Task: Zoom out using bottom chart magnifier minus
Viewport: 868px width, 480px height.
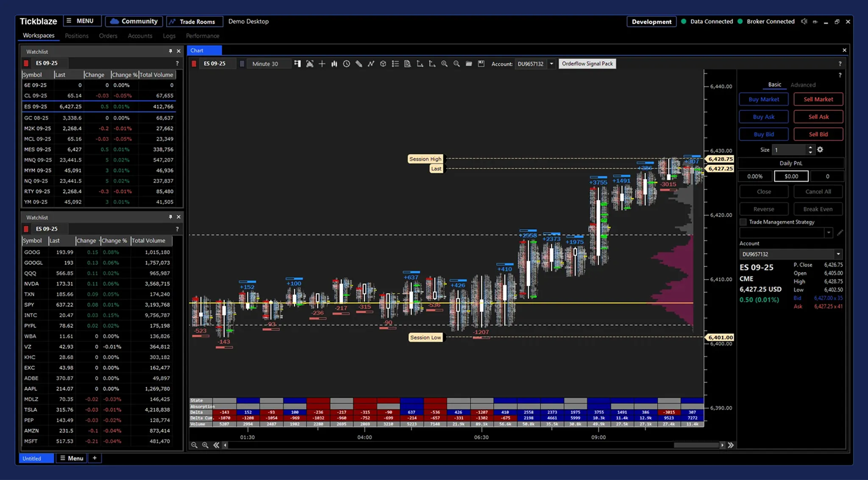Action: pyautogui.click(x=194, y=445)
